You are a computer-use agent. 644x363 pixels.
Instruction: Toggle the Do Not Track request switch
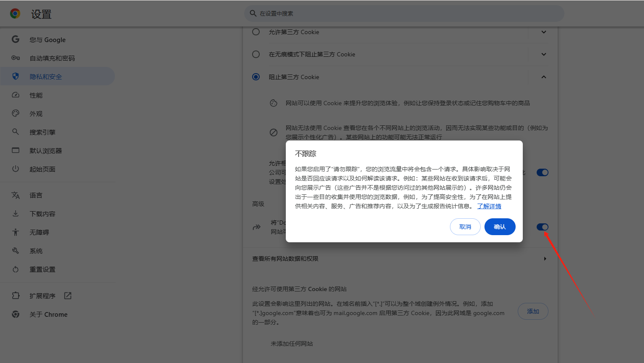(x=543, y=227)
